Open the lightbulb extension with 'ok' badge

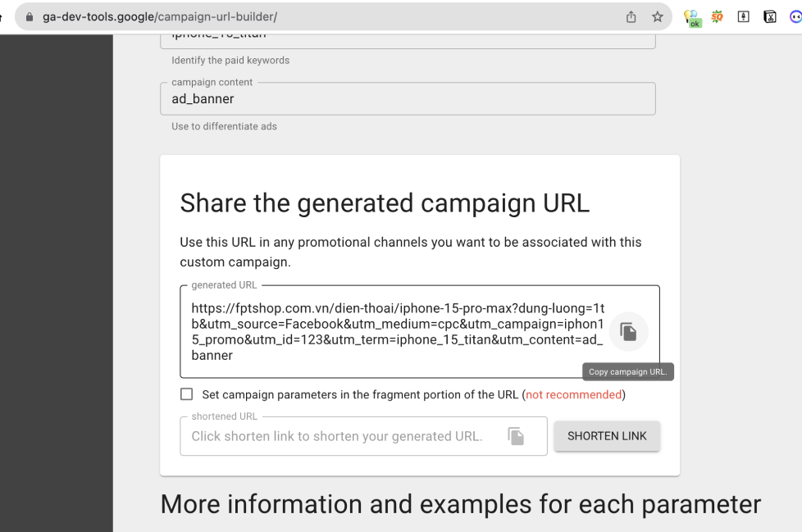click(695, 18)
